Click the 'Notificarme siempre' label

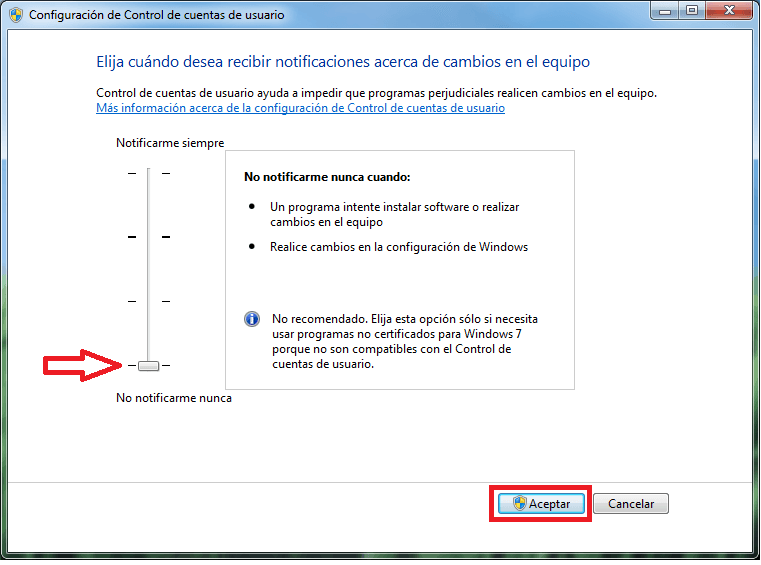[170, 143]
